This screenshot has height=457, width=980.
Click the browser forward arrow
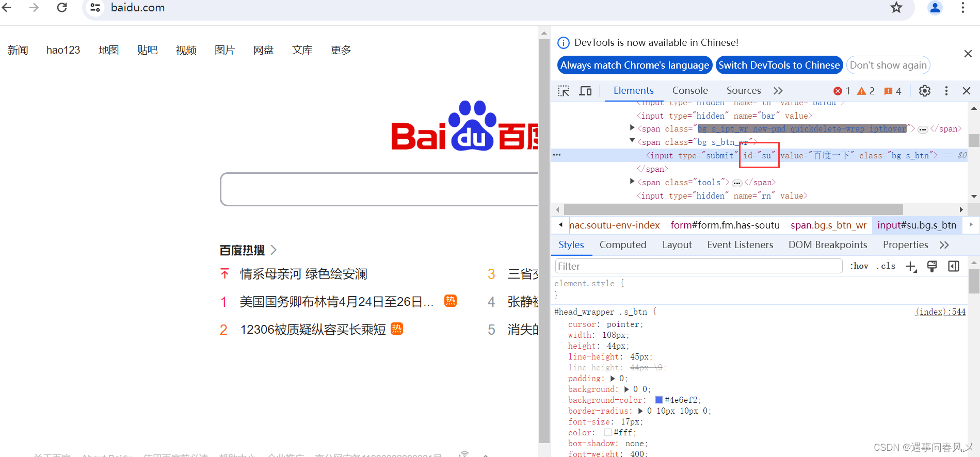pyautogui.click(x=34, y=8)
